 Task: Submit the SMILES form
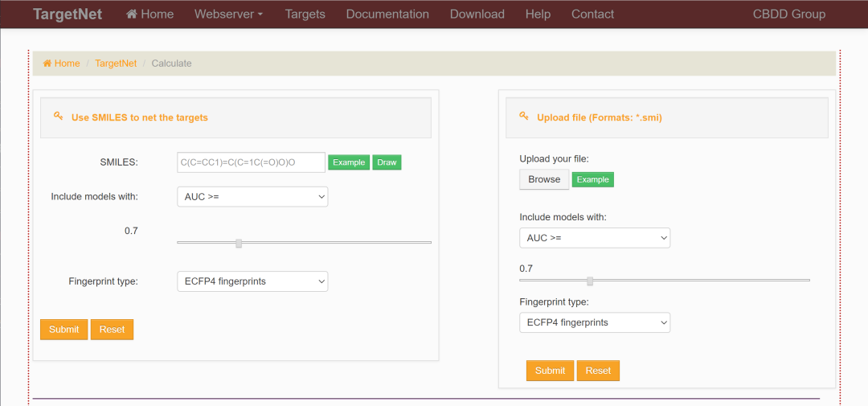pyautogui.click(x=63, y=330)
